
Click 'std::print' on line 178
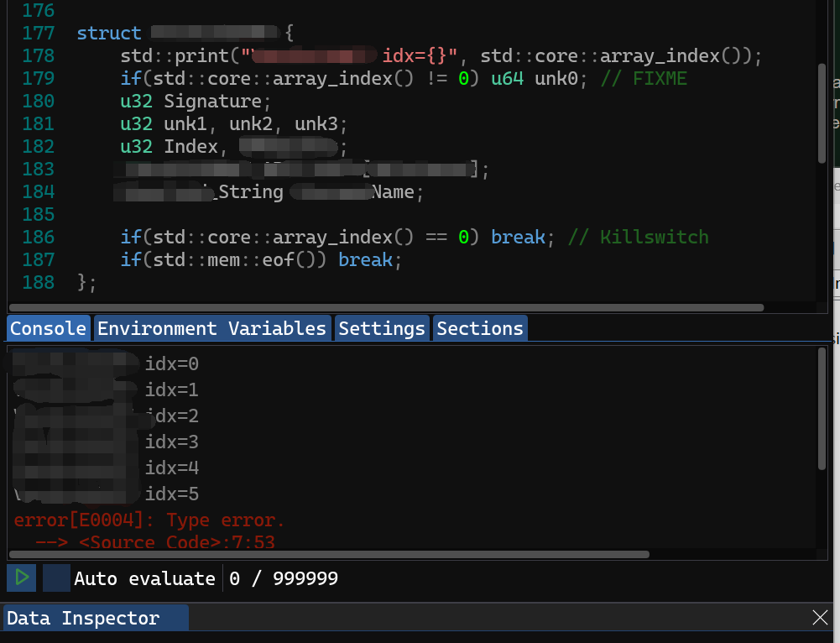(175, 55)
